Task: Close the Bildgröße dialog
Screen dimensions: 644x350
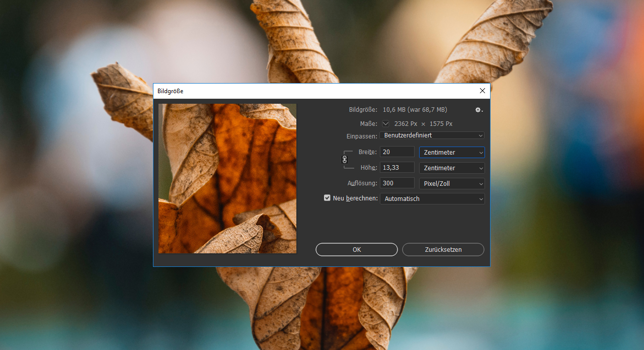Action: click(482, 91)
